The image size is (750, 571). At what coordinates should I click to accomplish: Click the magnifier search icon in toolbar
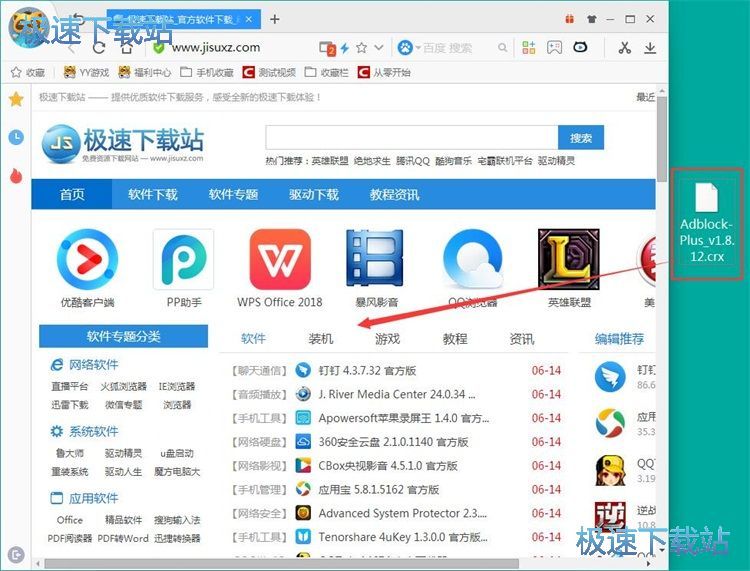coord(502,47)
